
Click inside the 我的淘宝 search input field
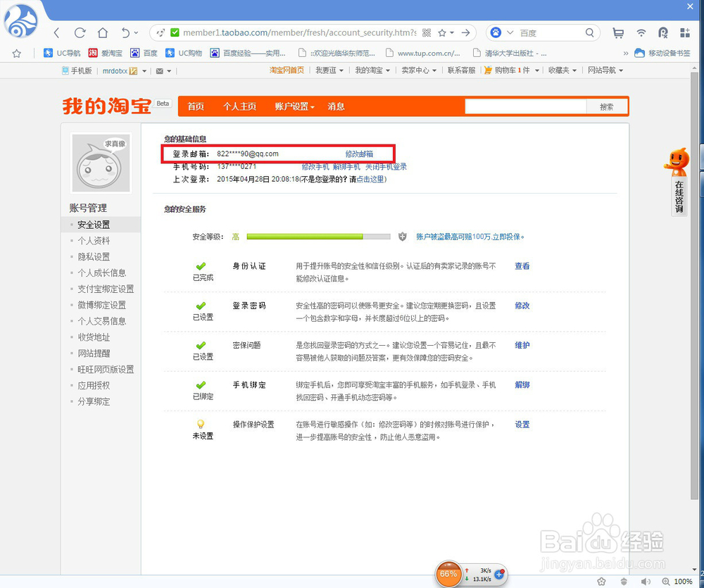point(524,106)
